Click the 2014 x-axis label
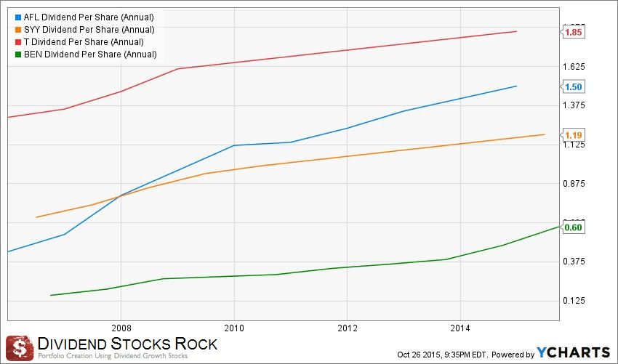This screenshot has width=618, height=364. point(460,328)
